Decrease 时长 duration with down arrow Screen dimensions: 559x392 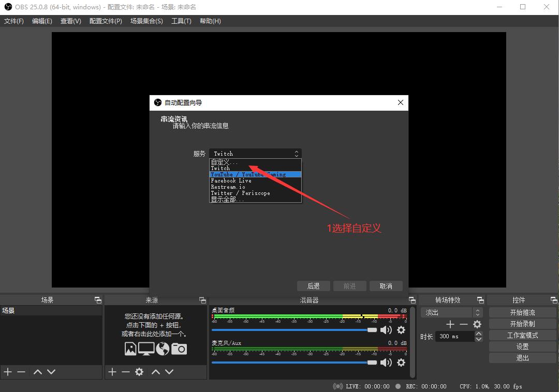479,339
